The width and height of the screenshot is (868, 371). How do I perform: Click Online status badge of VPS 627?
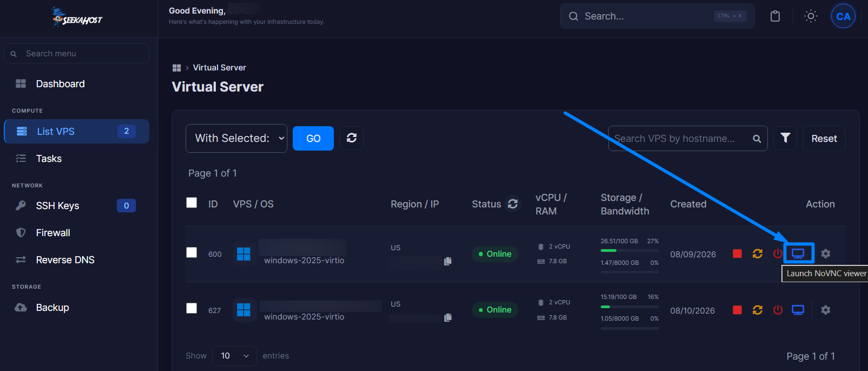point(495,310)
